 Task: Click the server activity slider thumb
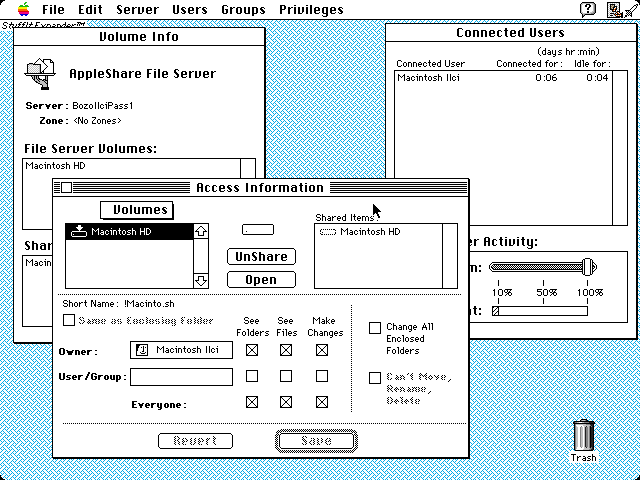(x=589, y=267)
